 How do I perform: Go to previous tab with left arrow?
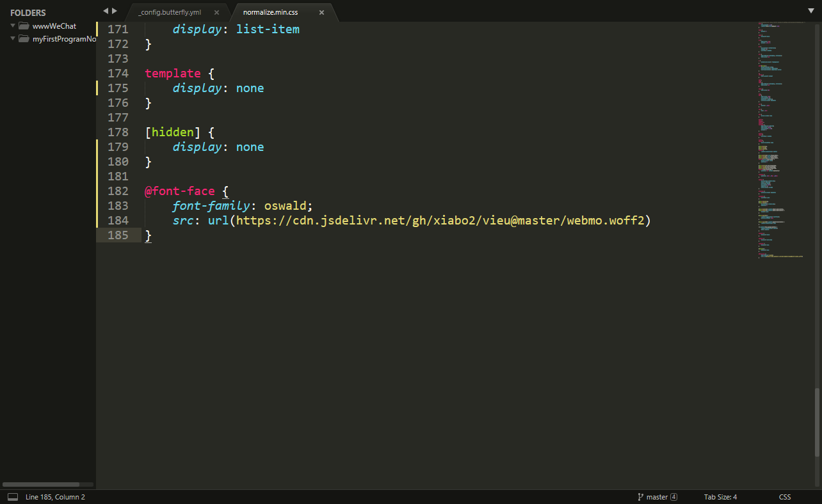point(106,11)
